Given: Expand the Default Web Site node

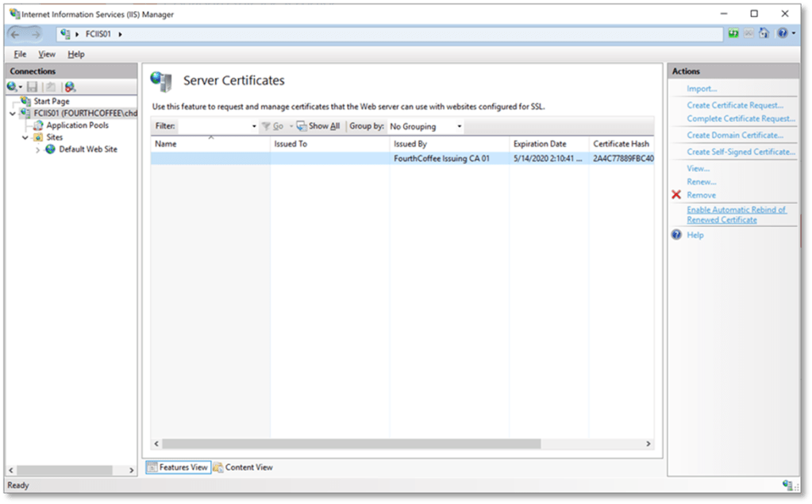Looking at the screenshot, I should point(37,149).
